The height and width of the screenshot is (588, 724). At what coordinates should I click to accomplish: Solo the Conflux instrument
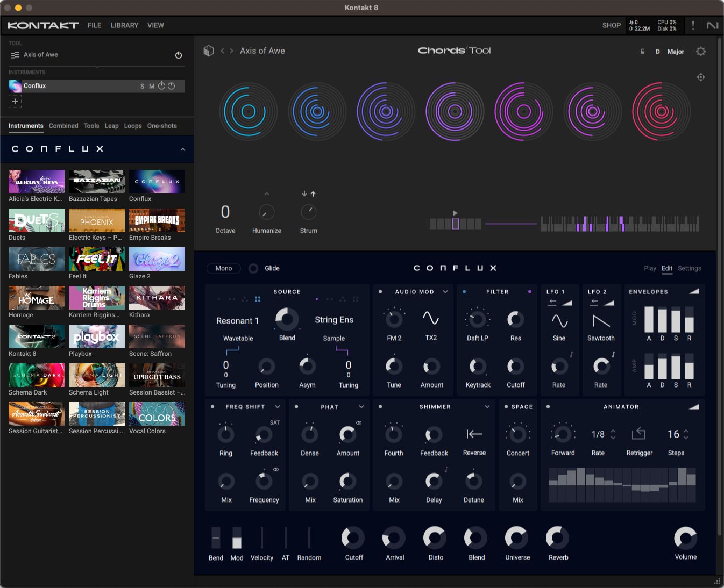point(142,85)
